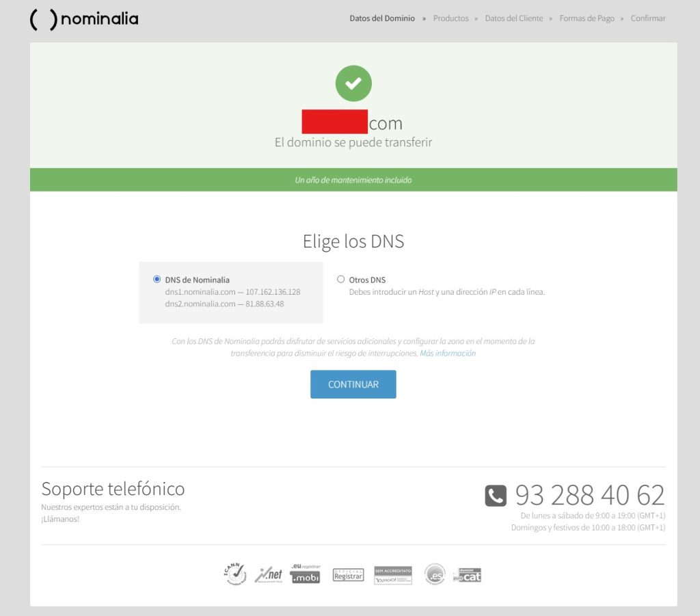Click the support phone number 93 288 40 62

(589, 495)
